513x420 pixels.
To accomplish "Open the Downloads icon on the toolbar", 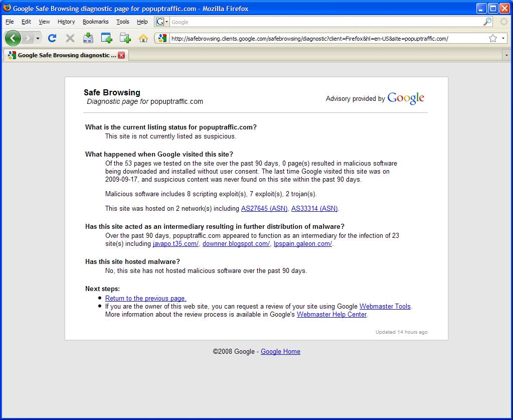I will click(88, 38).
